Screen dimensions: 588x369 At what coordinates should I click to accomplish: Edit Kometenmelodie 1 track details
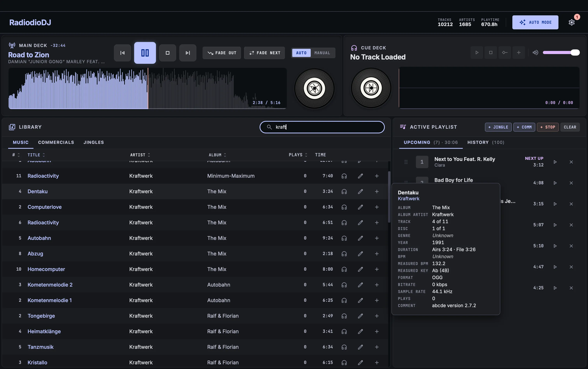pos(360,300)
